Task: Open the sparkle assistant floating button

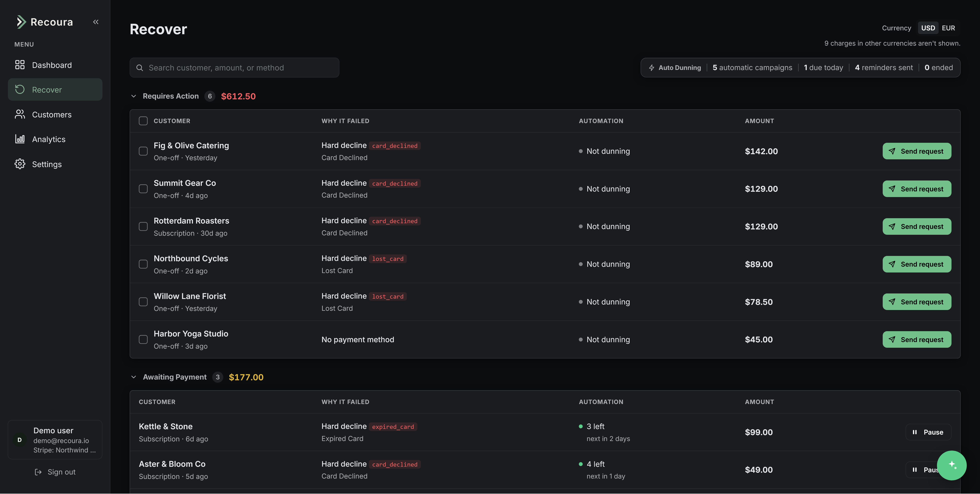Action: [951, 465]
